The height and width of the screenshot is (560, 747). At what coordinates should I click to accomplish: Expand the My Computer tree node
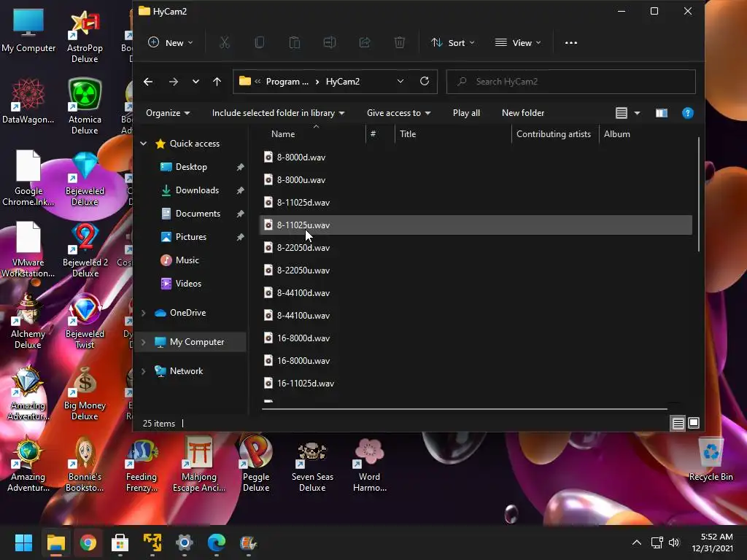144,342
